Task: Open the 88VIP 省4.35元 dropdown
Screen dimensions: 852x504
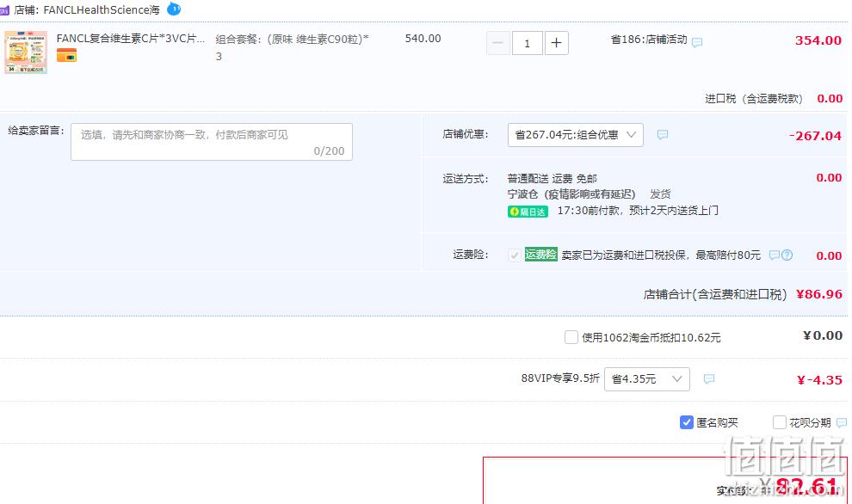Action: coord(646,378)
